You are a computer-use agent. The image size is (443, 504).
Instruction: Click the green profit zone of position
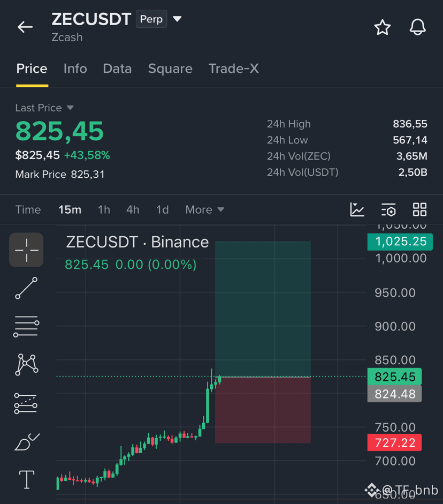coord(263,309)
